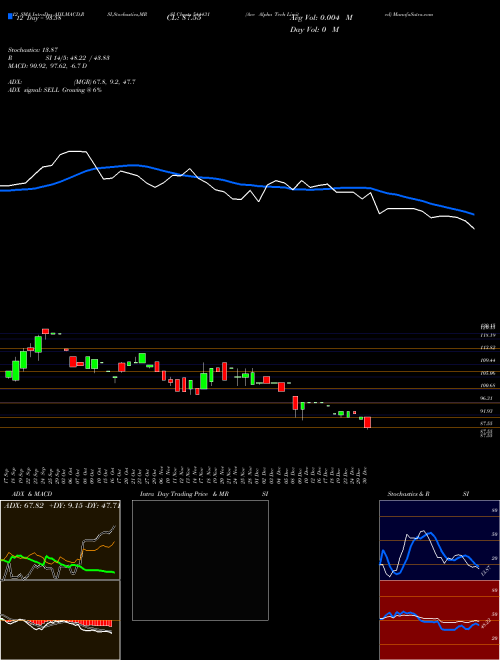Select the 'ADX: 67.82 +DY: 9.15 -DY: 47.71' header
The height and width of the screenshot is (660, 500).
(61, 506)
